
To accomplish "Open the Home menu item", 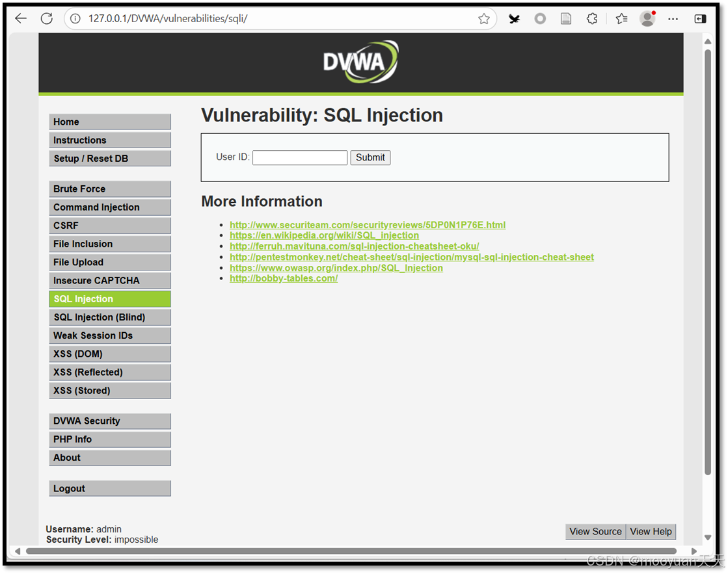I will point(110,122).
